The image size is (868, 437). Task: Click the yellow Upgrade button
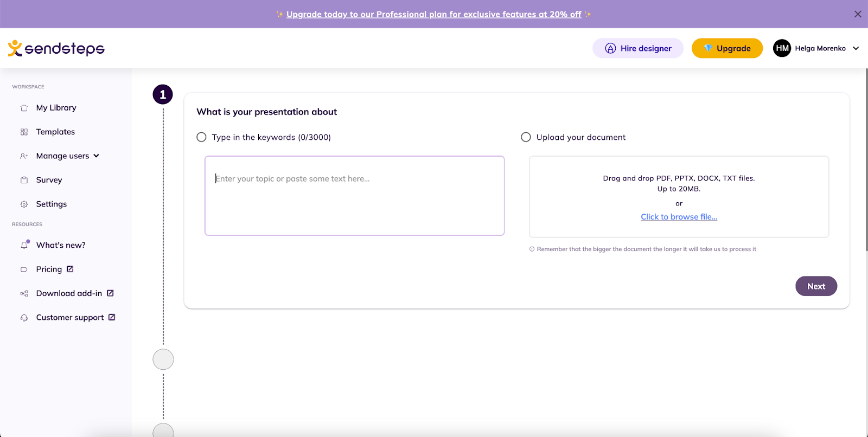[x=727, y=48]
